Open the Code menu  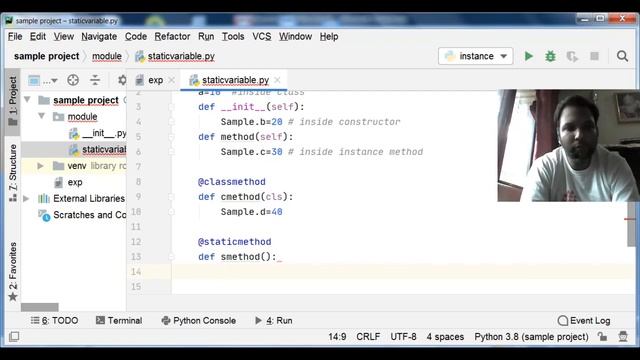click(136, 36)
